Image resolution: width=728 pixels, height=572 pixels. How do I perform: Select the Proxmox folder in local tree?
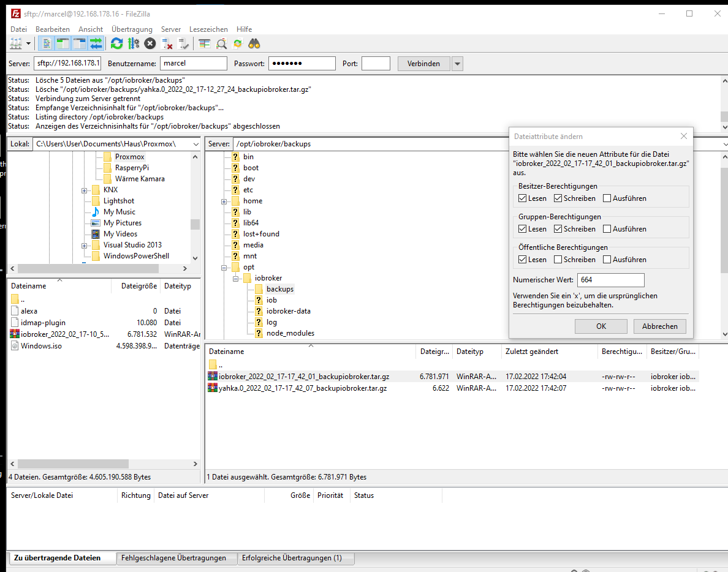pos(129,157)
